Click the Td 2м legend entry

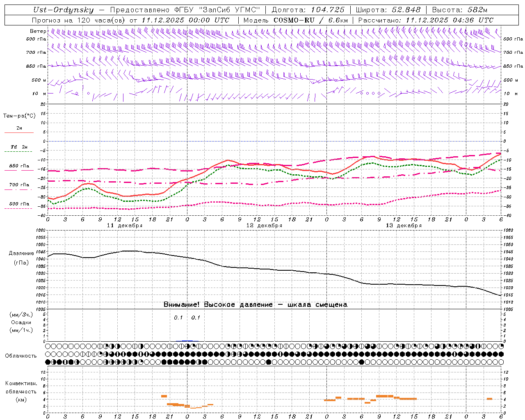coord(19,147)
